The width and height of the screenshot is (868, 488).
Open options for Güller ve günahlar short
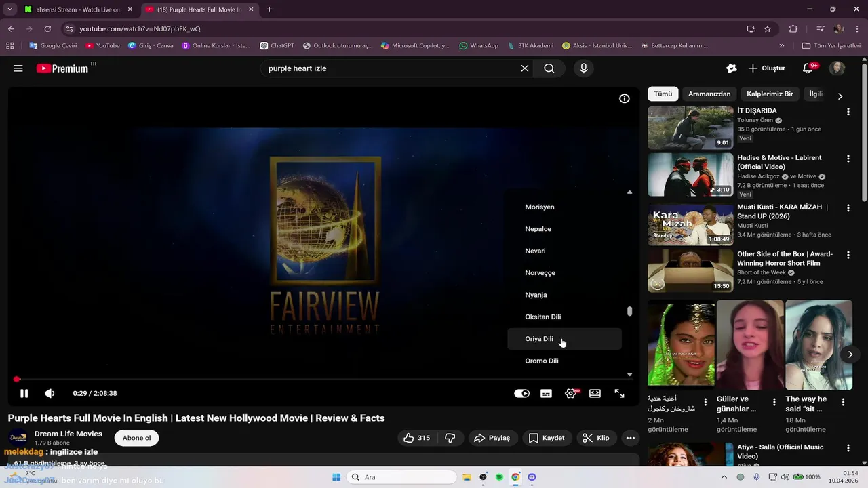tap(774, 402)
